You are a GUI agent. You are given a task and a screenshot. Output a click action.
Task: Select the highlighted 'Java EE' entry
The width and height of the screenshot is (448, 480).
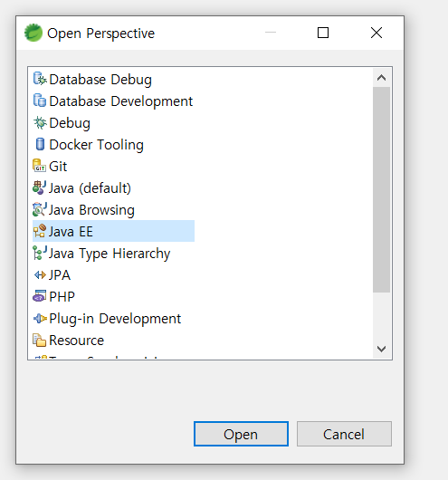pyautogui.click(x=113, y=231)
